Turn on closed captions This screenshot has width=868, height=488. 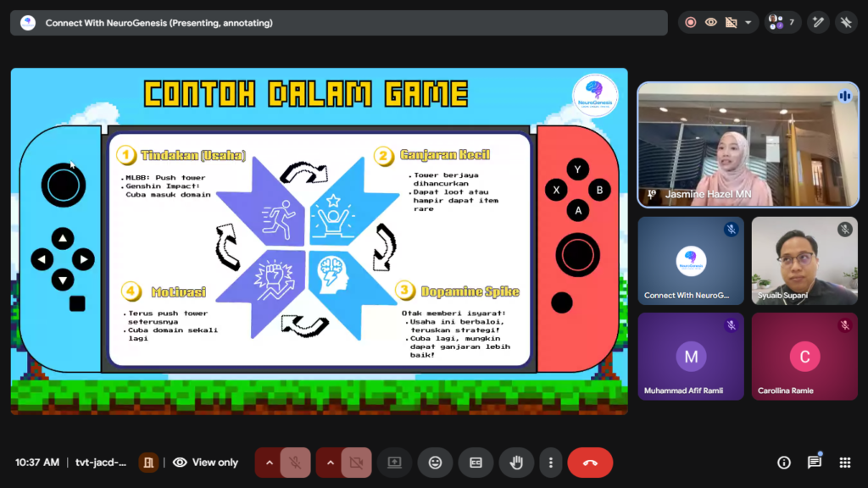pos(476,463)
